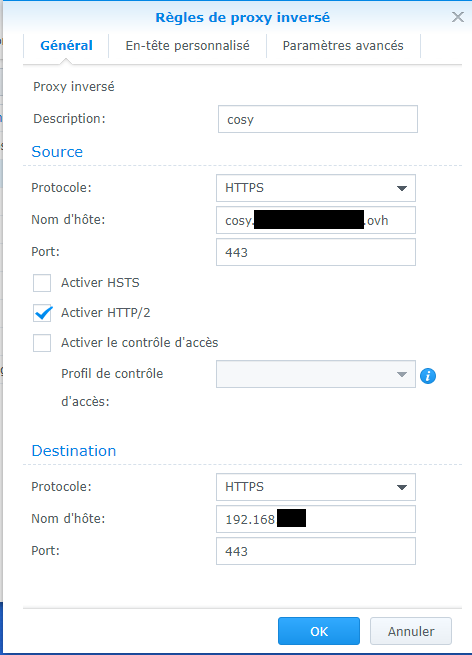Tick Activer le contrôle d'accès checkbox
Image resolution: width=472 pixels, height=655 pixels.
pos(42,343)
